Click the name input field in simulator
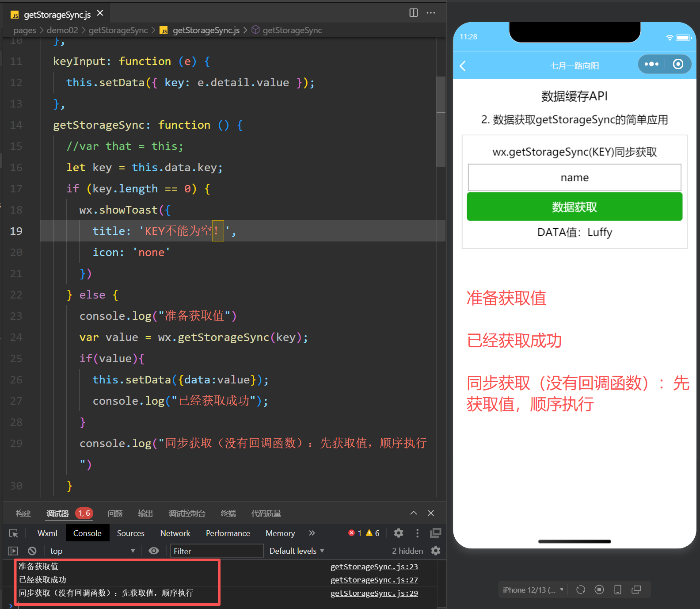This screenshot has width=700, height=609. [x=574, y=177]
